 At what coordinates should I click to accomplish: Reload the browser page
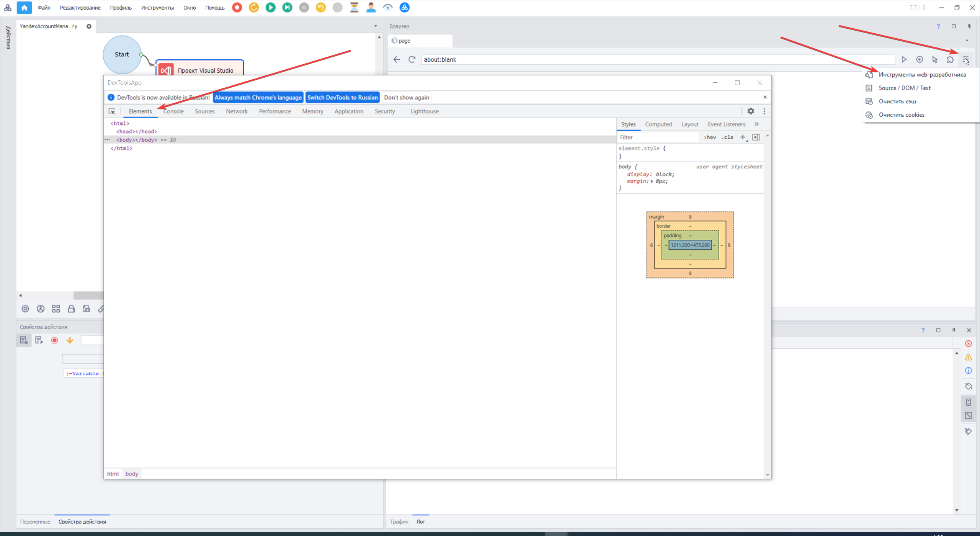pyautogui.click(x=412, y=59)
